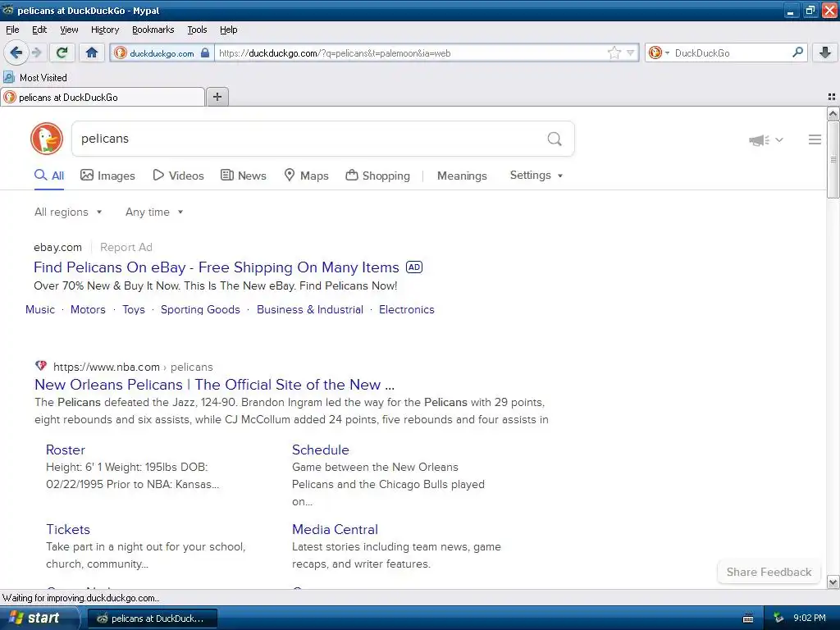Click the browser Back arrow button
Image resolution: width=840 pixels, height=630 pixels.
[16, 52]
